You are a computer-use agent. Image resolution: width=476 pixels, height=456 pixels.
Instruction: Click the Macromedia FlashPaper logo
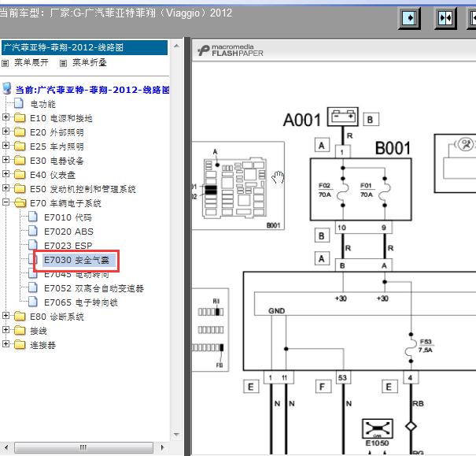(231, 50)
